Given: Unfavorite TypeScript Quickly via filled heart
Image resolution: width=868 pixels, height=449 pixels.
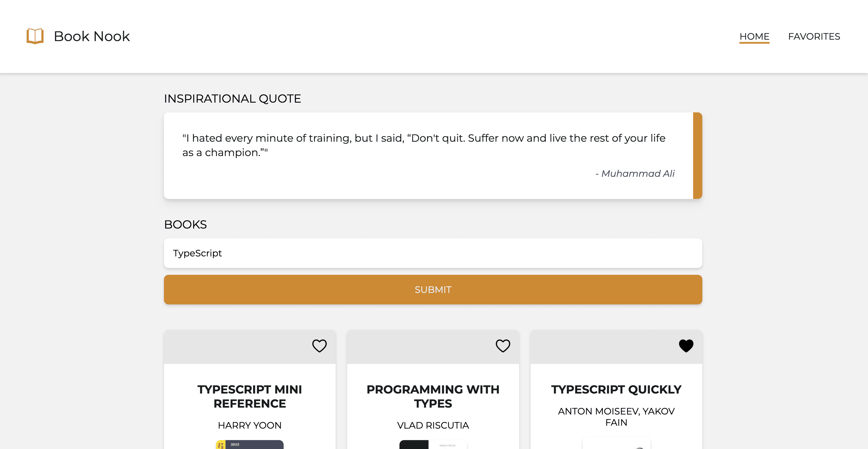Looking at the screenshot, I should pyautogui.click(x=686, y=346).
